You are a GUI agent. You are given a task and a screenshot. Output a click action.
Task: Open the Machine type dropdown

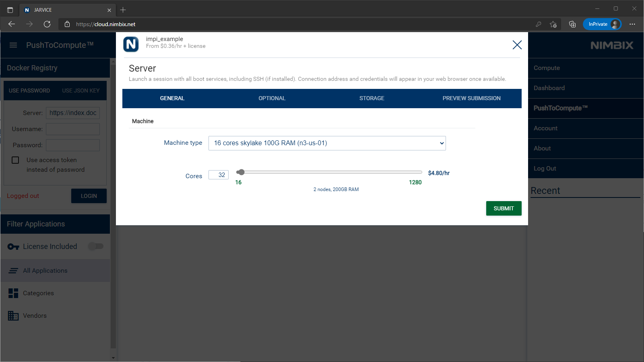327,143
